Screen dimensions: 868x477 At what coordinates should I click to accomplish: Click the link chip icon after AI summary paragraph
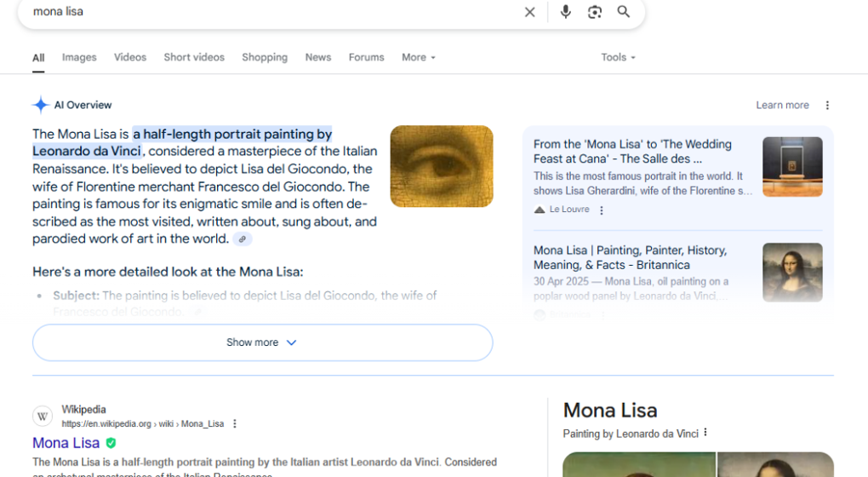coord(242,239)
